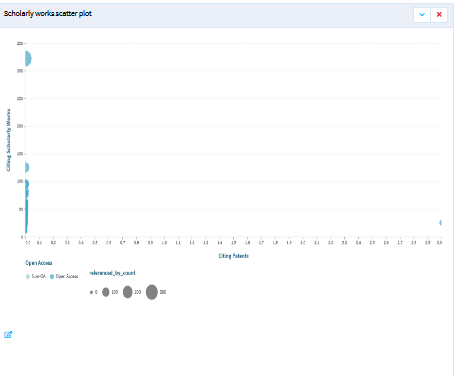Viewport: 454px width, 377px height.
Task: Click the Non-OA green color swatch
Action: 28,277
